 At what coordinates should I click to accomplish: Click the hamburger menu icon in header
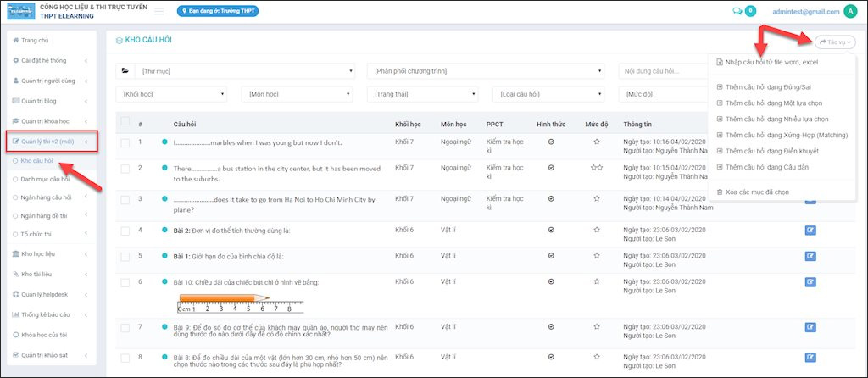coord(159,11)
